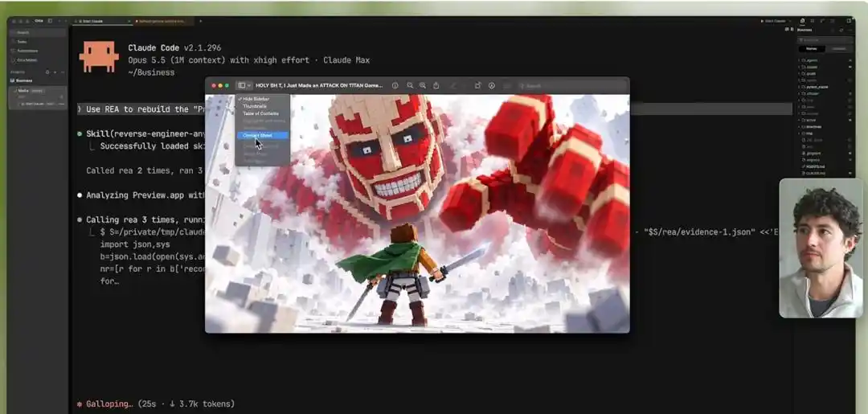Viewport: 868px width, 414px height.
Task: Choose Hide Sidebar in the Preview menu
Action: point(263,99)
